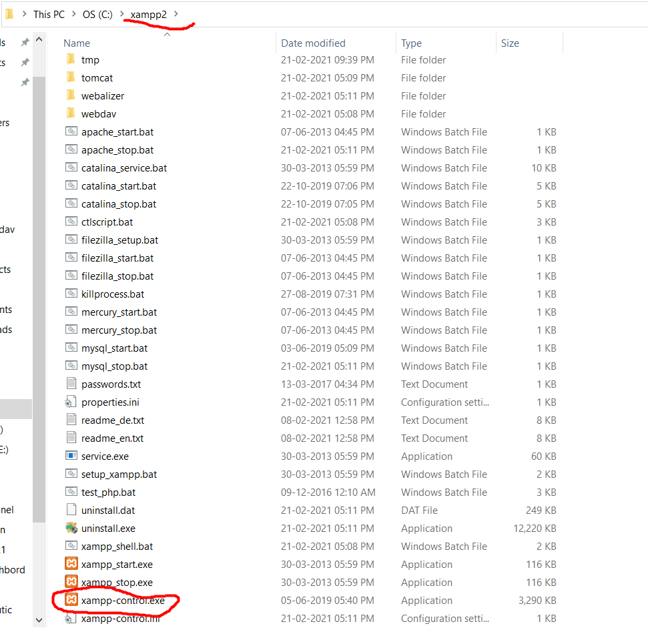Sort files by the Size column header
Image resolution: width=648 pixels, height=644 pixels.
coord(510,43)
